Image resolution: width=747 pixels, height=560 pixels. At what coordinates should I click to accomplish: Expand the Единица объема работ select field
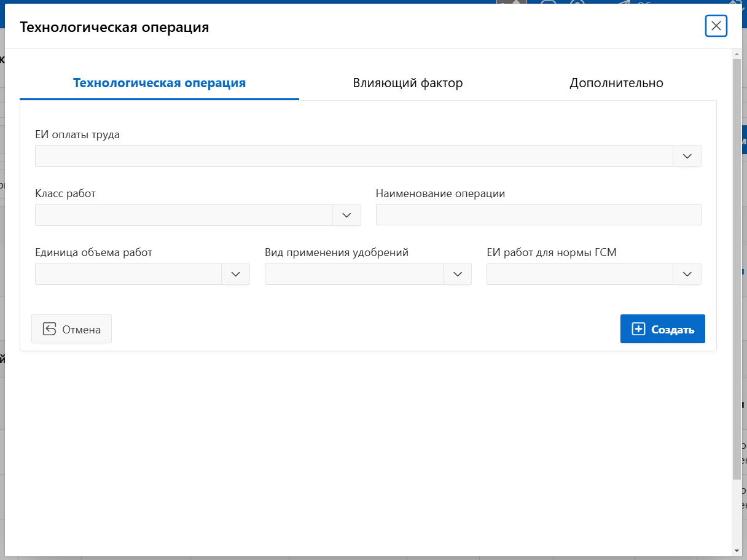pyautogui.click(x=128, y=274)
